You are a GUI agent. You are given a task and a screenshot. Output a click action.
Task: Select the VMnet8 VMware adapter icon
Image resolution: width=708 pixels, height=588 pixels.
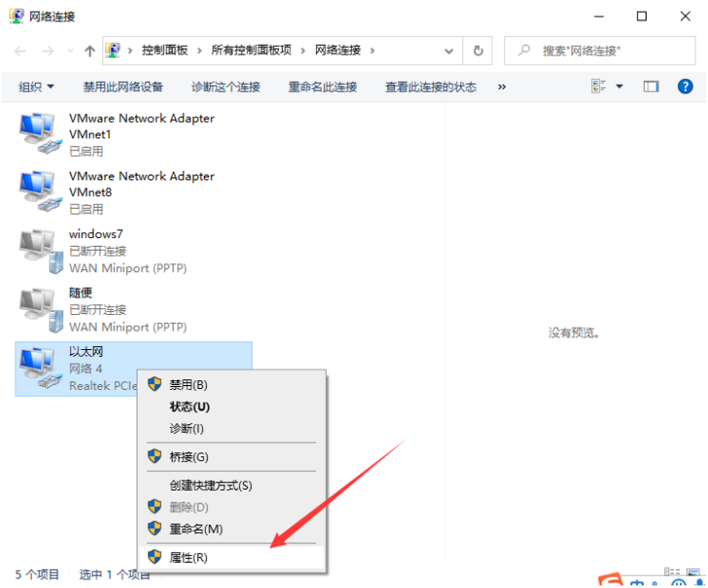click(x=38, y=192)
